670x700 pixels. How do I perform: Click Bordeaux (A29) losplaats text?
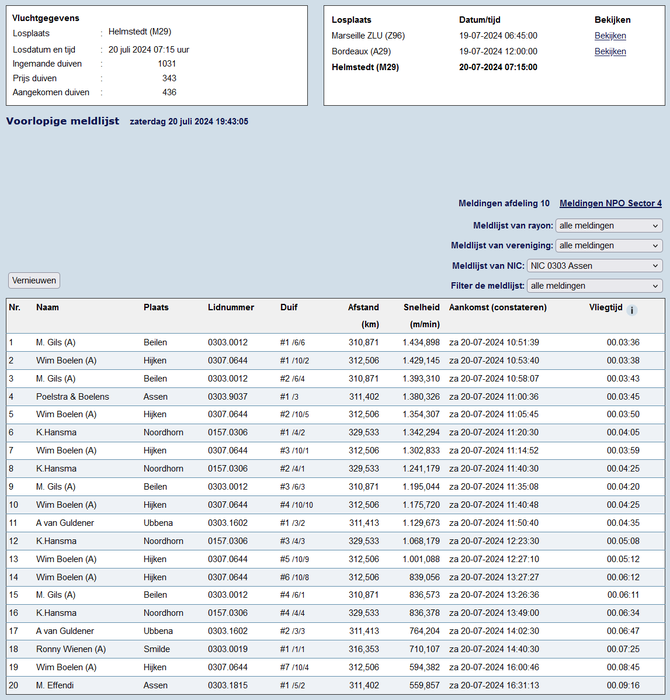(361, 51)
